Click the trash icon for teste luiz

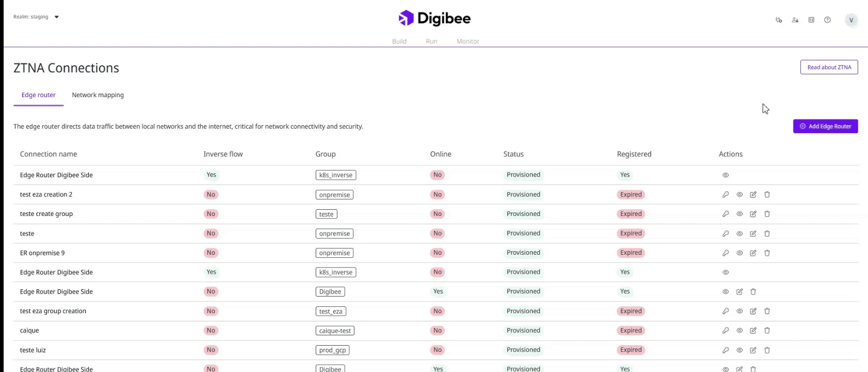click(x=767, y=350)
